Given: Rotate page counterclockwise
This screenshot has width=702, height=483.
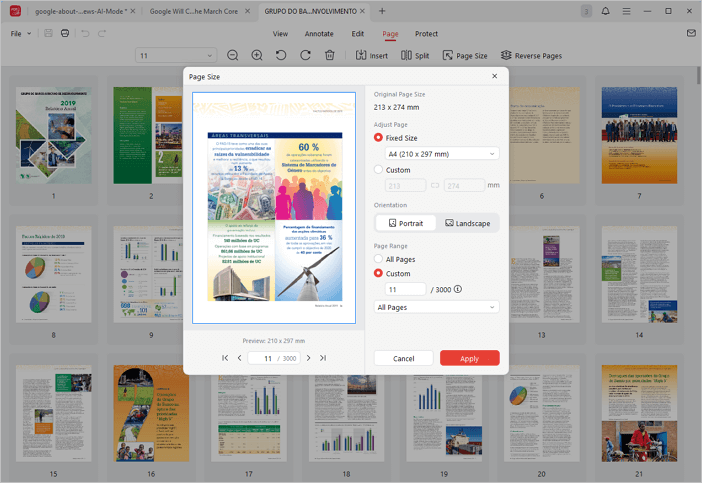Looking at the screenshot, I should [x=281, y=56].
